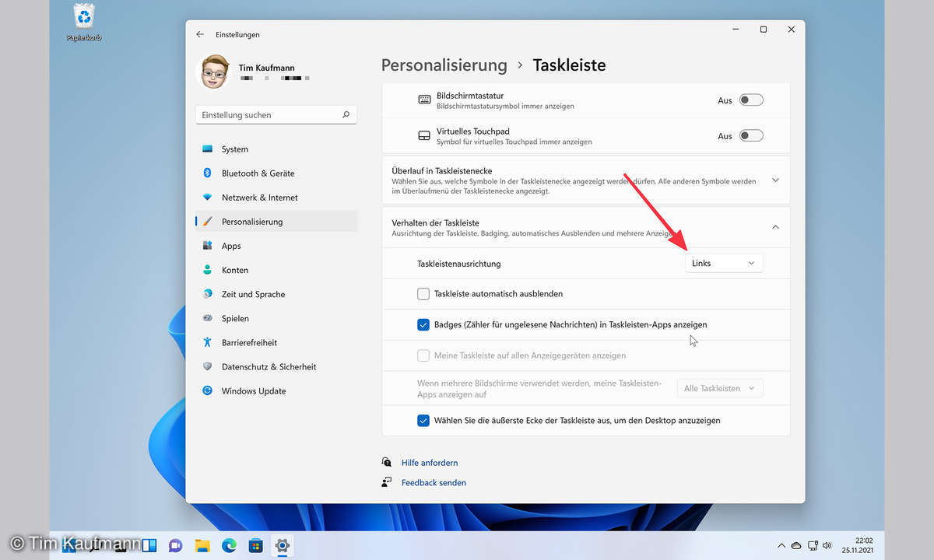The height and width of the screenshot is (560, 934).
Task: Click the Tim Kaufmann account name
Action: pos(266,68)
